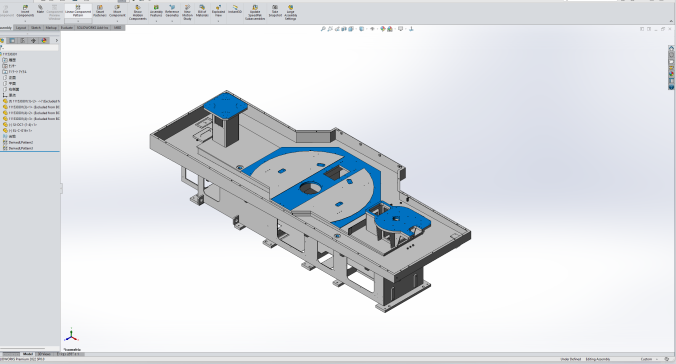
Task: Open DisplayManager panel tab
Action: point(44,41)
